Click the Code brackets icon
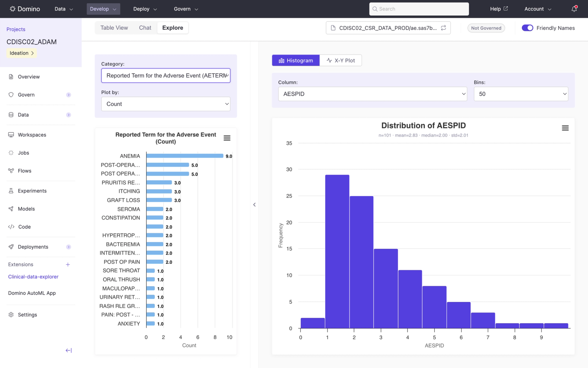The image size is (588, 368). [x=11, y=227]
